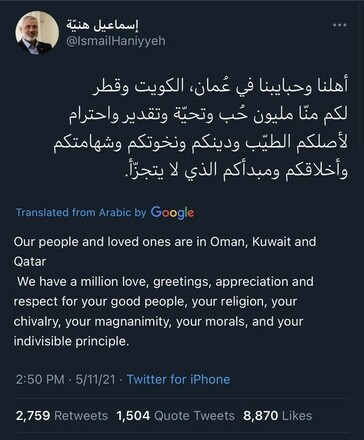The height and width of the screenshot is (440, 364).
Task: Show who gave the 8,870 Likes
Action: click(x=278, y=416)
